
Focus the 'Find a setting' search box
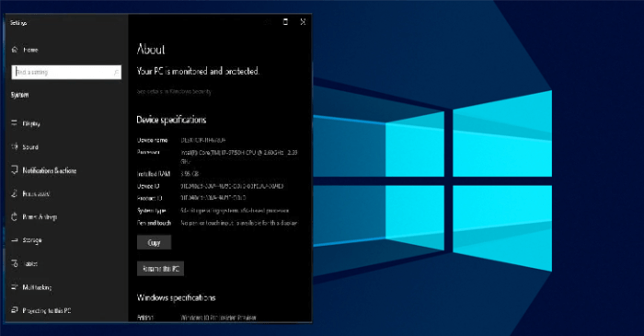click(66, 73)
